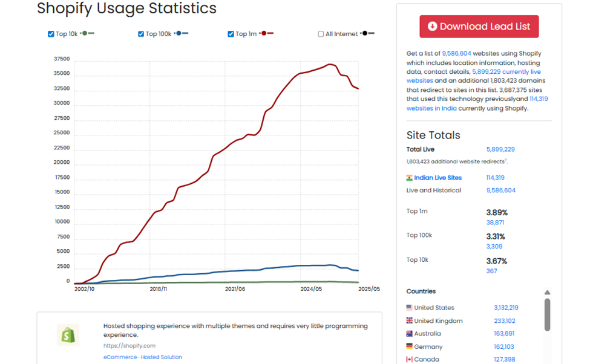Enable the All Internet checkbox
The width and height of the screenshot is (590, 364).
(x=321, y=34)
